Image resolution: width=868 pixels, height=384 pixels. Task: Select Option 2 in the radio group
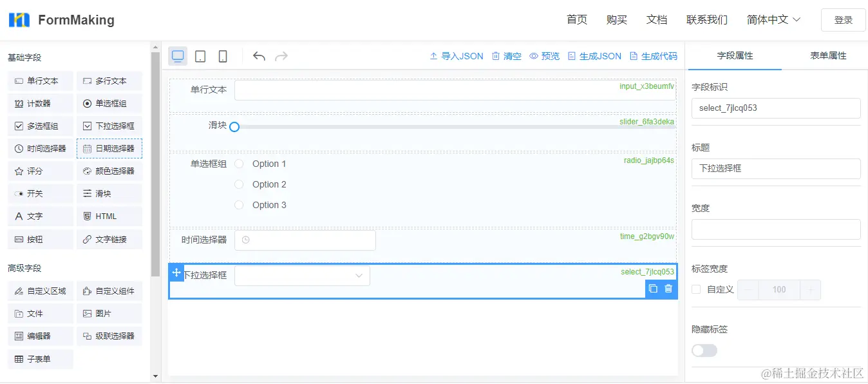point(239,184)
